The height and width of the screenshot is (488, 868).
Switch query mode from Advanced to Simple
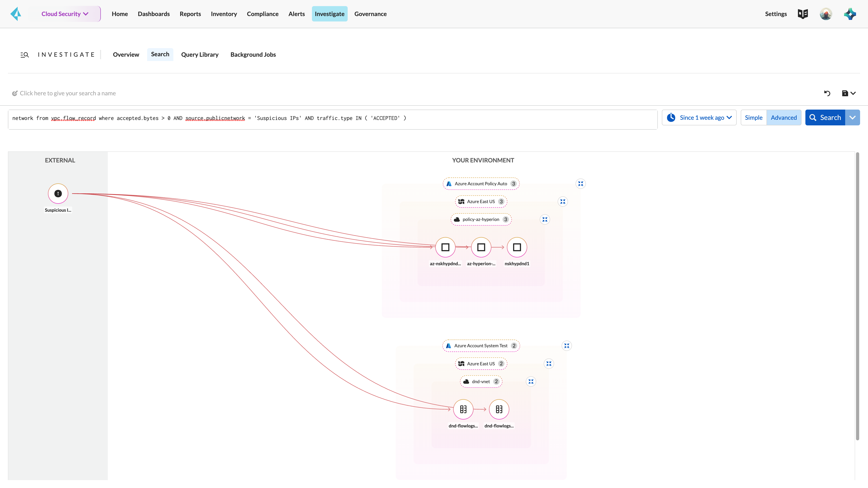[x=754, y=117]
